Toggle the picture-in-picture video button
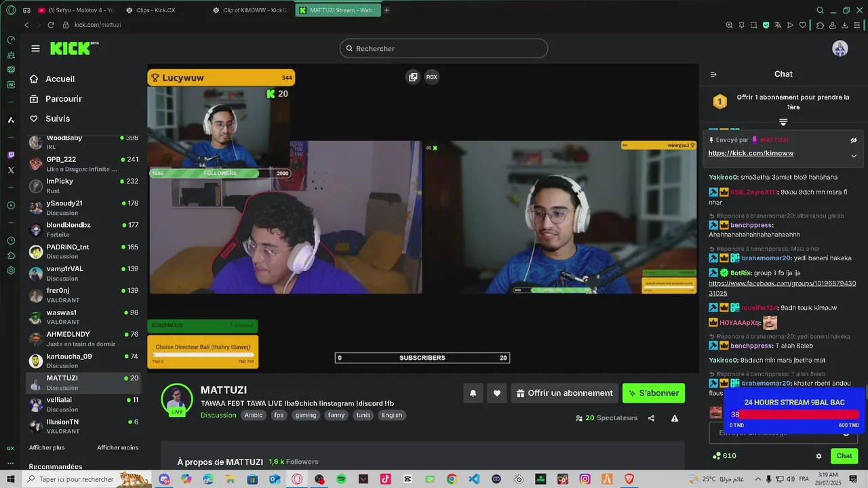Viewport: 868px width, 488px height. click(x=413, y=77)
